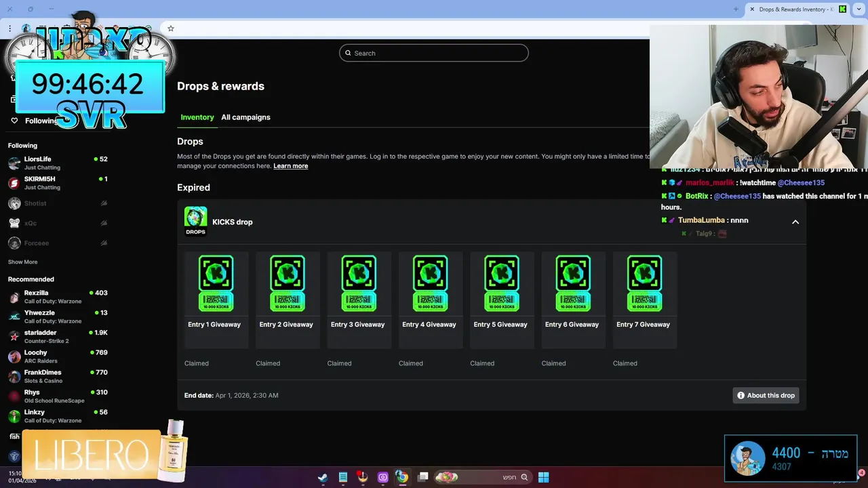Follow the Learn more link
The height and width of the screenshot is (488, 868).
(x=291, y=166)
